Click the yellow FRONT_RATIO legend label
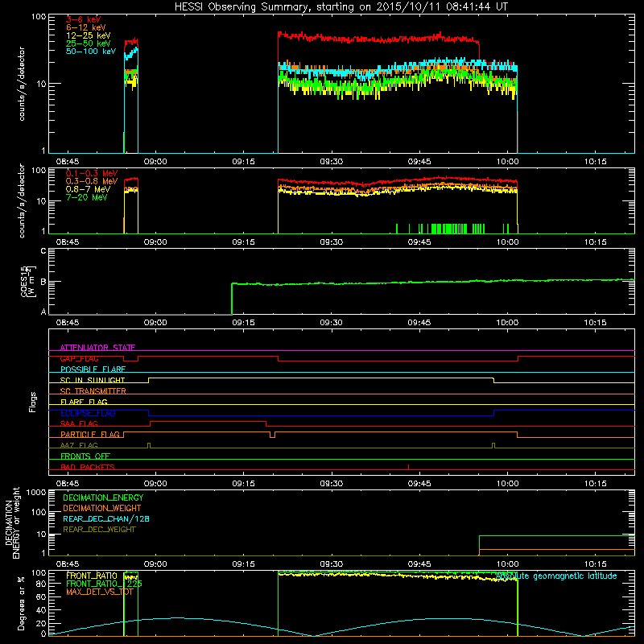The width and height of the screenshot is (644, 644). [x=92, y=576]
